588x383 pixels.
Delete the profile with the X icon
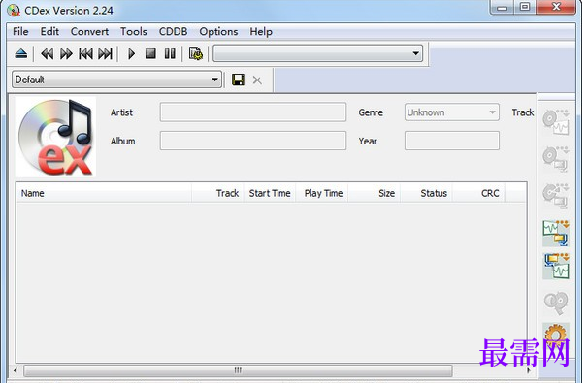[x=257, y=80]
